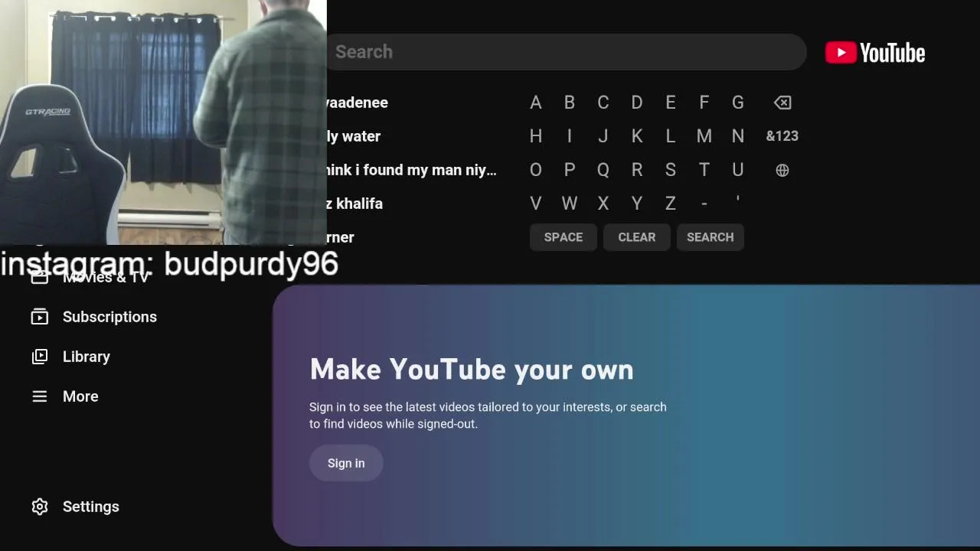The width and height of the screenshot is (980, 551).
Task: Open Settings in the side menu
Action: pyautogui.click(x=91, y=507)
